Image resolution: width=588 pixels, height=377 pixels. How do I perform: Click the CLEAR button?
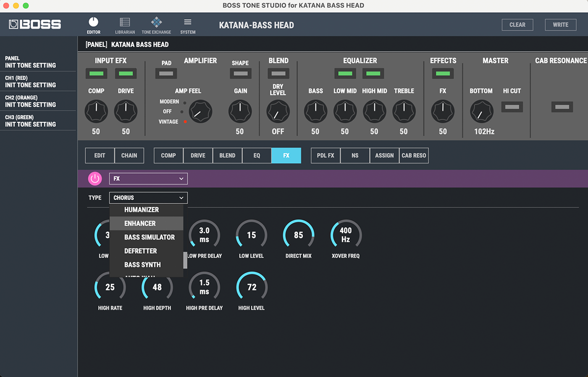517,25
